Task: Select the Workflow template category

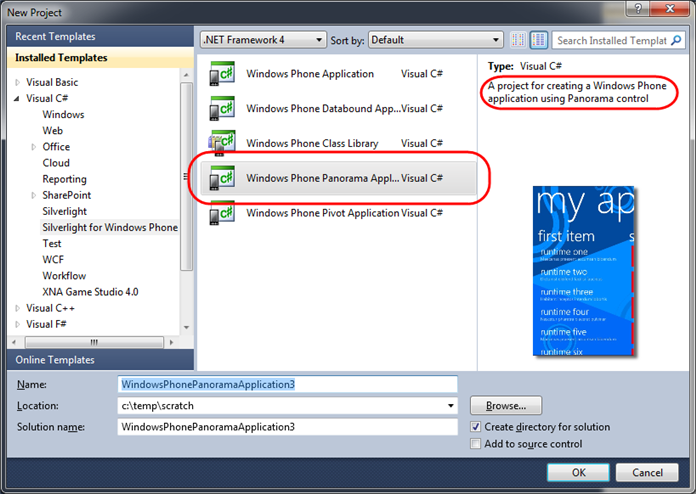Action: [64, 276]
